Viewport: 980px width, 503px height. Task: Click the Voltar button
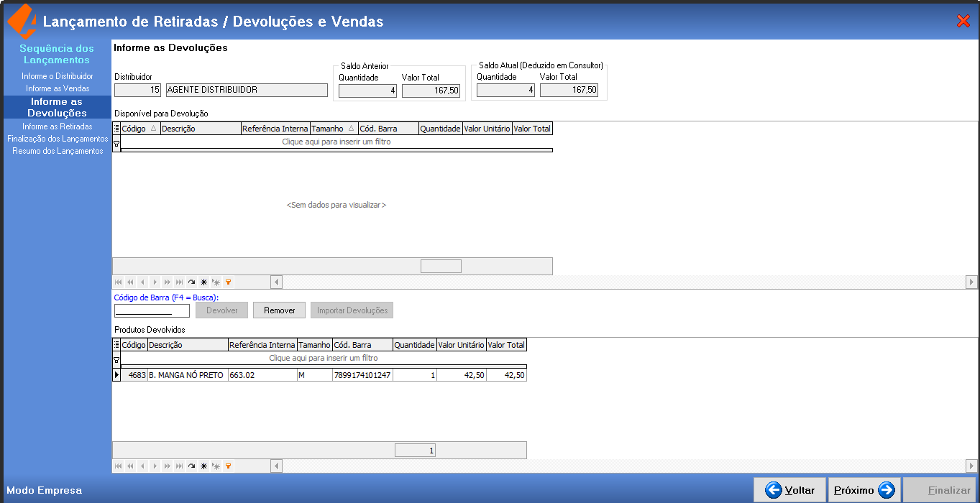789,490
